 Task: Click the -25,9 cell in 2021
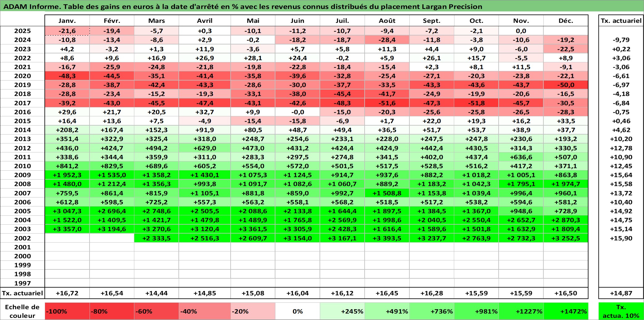(x=112, y=67)
